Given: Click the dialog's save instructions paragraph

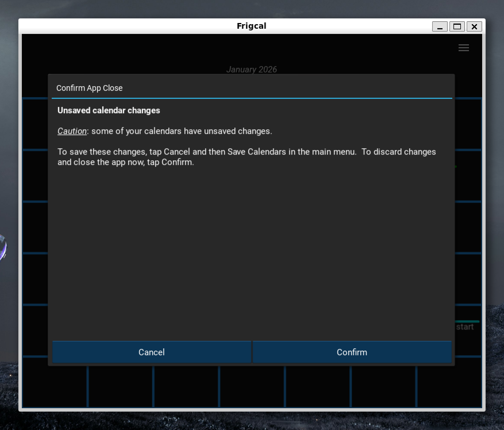Looking at the screenshot, I should click(x=247, y=157).
